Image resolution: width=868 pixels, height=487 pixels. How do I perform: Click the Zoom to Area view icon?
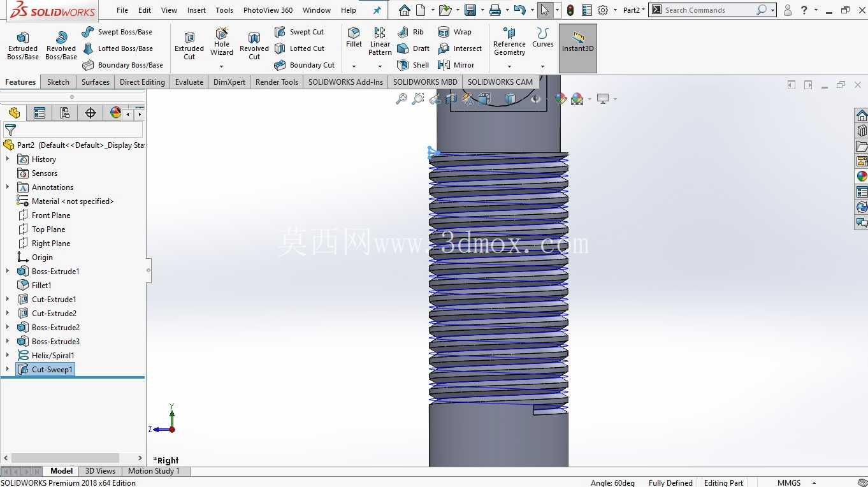click(x=418, y=99)
